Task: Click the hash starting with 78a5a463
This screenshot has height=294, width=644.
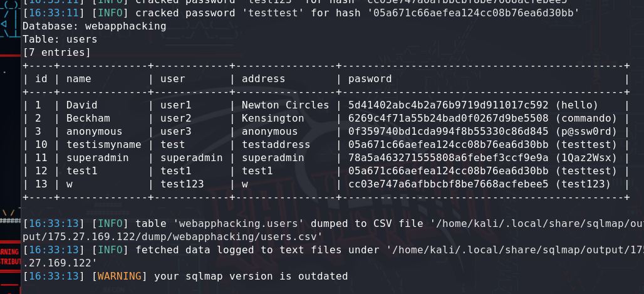Action: pos(448,158)
